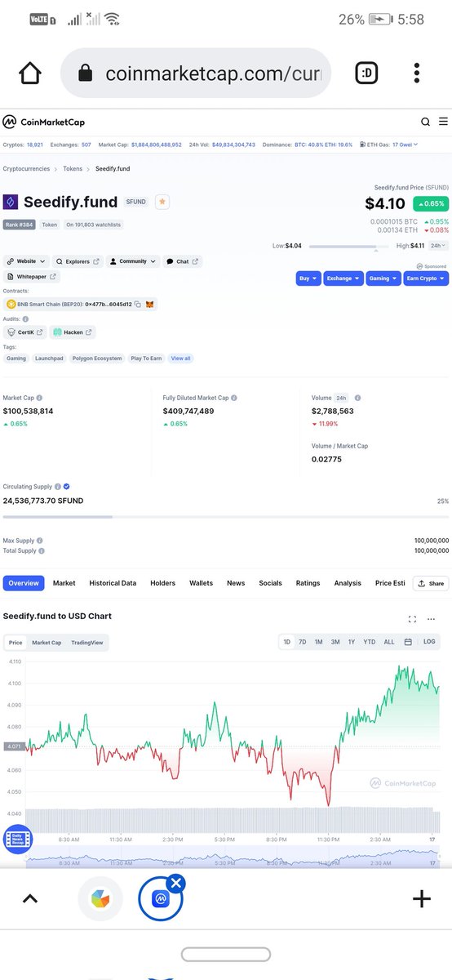Click the Share button

pos(431,583)
